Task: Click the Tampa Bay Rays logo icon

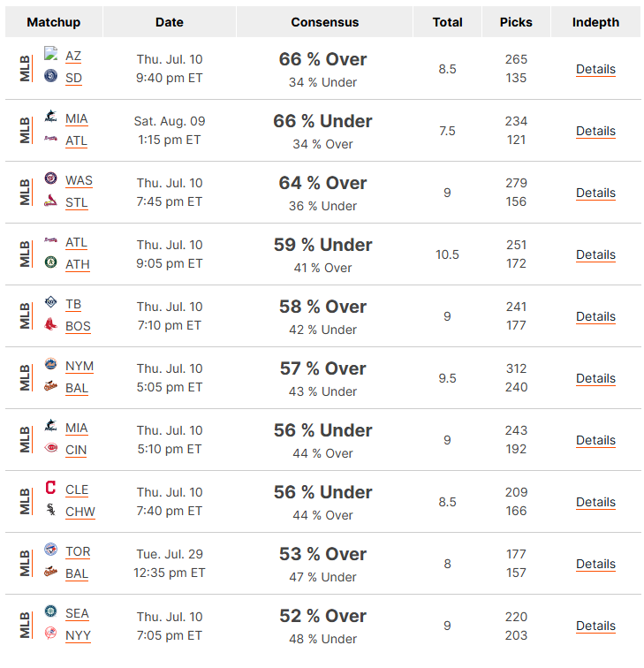Action: point(50,302)
